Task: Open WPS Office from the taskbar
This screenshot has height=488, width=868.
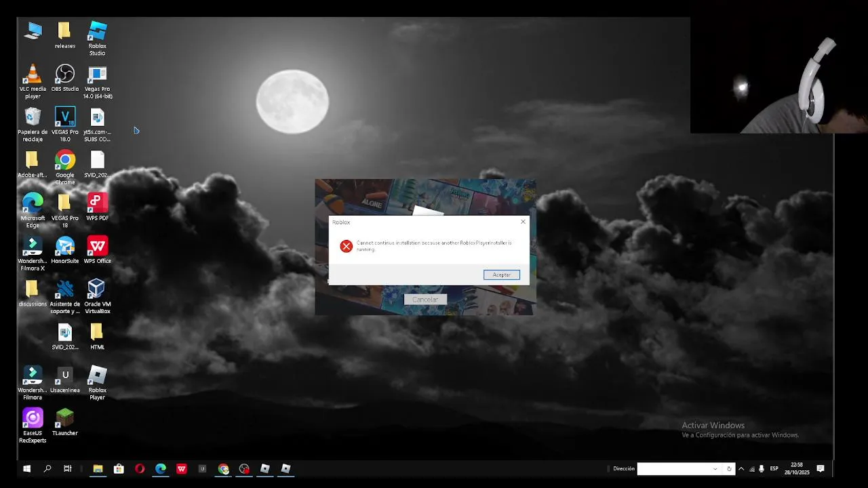Action: (x=182, y=468)
